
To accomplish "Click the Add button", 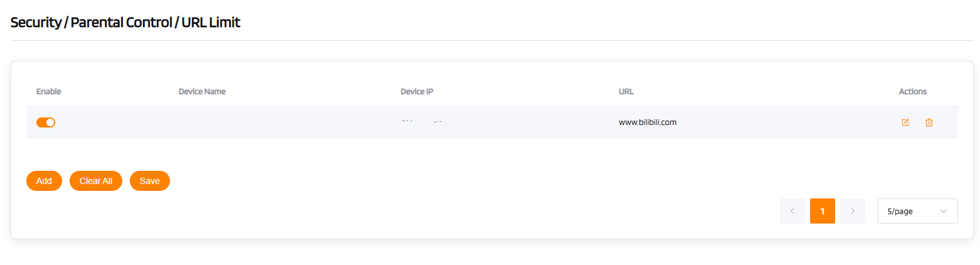I will coord(44,181).
